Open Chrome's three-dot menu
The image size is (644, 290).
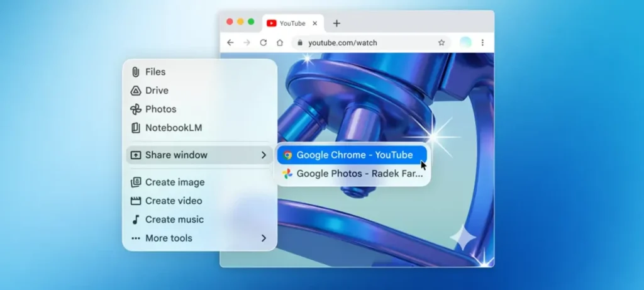(483, 43)
